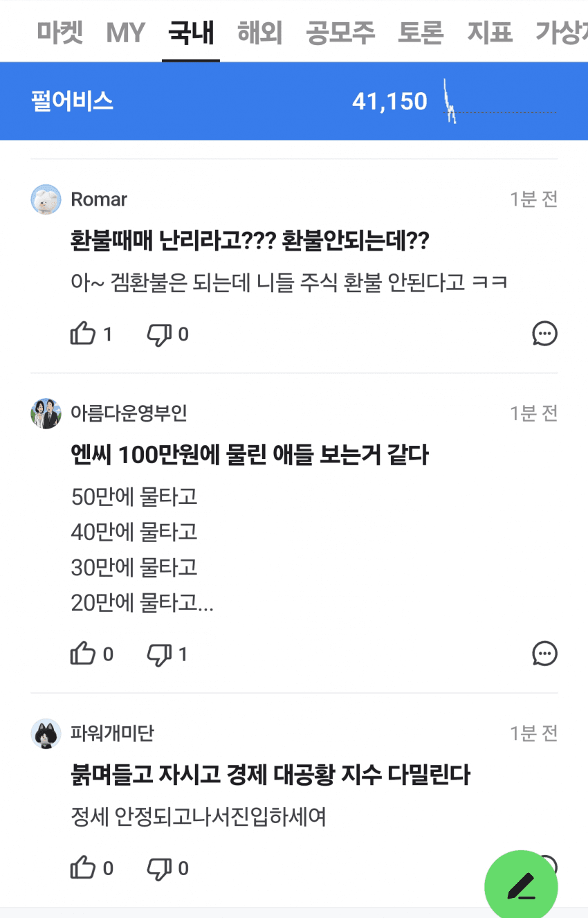The height and width of the screenshot is (918, 588).
Task: Open the MY tab
Action: tap(125, 33)
